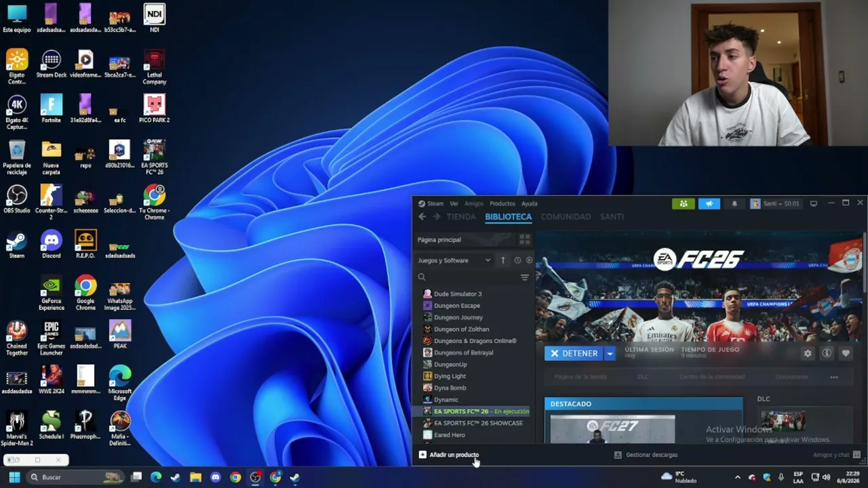The width and height of the screenshot is (868, 488).
Task: Switch Steam to Big Picture mode
Action: (813, 203)
